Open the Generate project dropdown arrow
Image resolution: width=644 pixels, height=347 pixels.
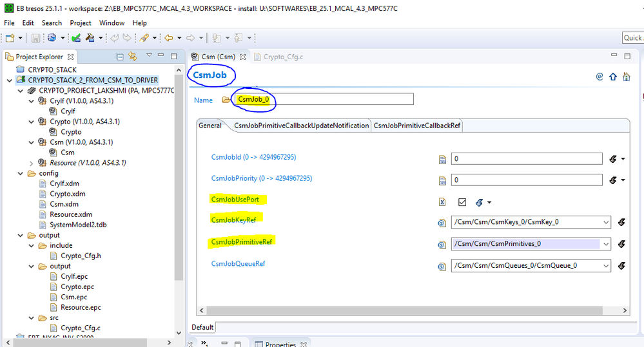coord(101,38)
